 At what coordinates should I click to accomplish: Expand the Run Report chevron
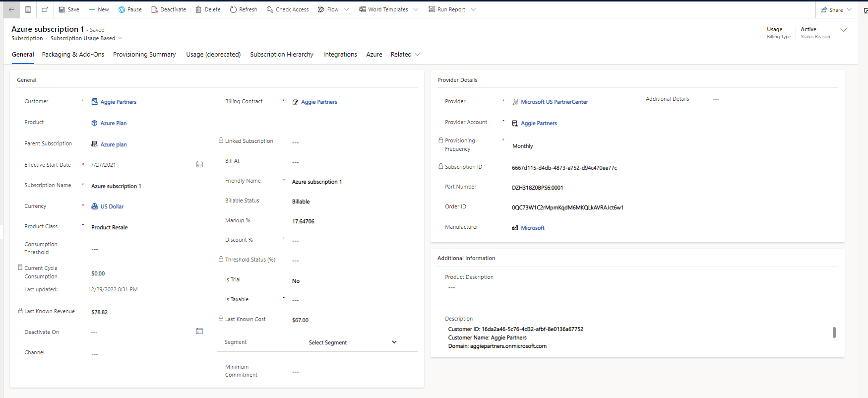click(473, 9)
